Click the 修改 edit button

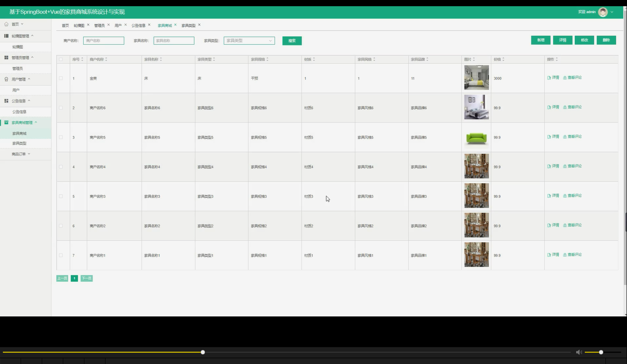click(584, 40)
